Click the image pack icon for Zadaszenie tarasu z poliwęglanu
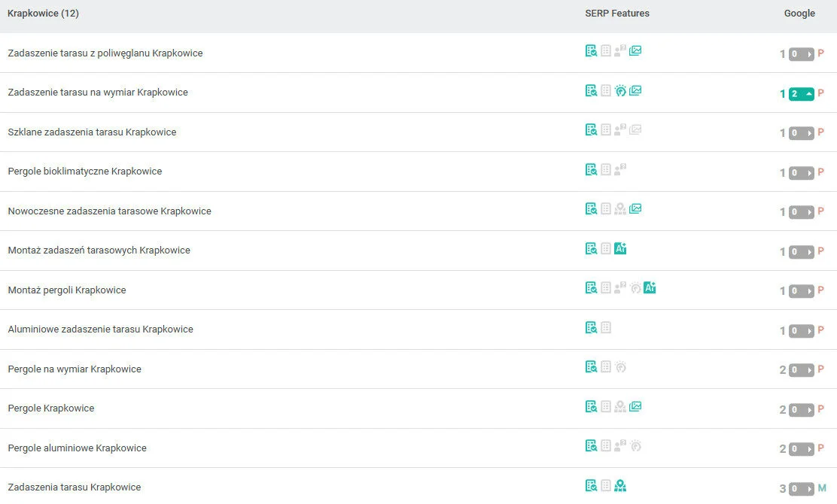The width and height of the screenshot is (837, 504). tap(635, 51)
